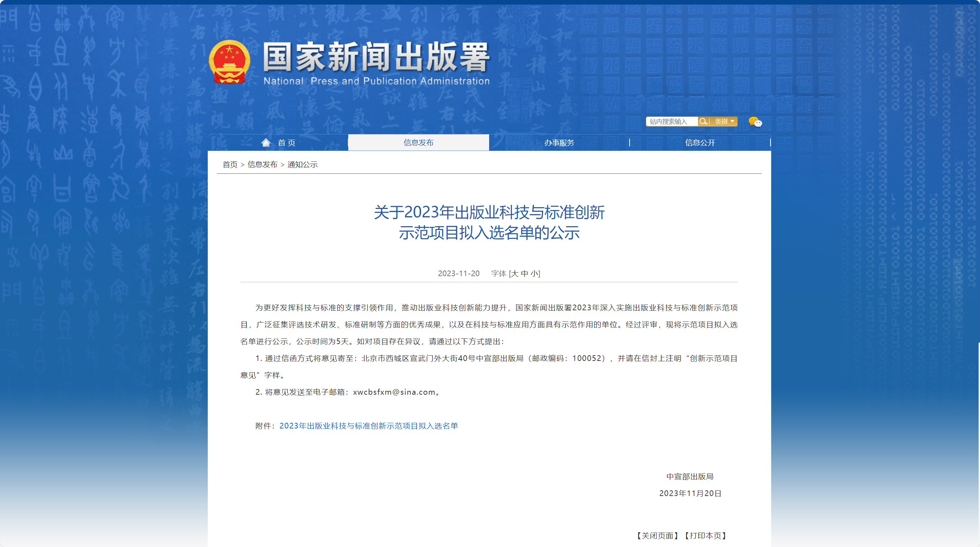Open the 2023年拟入选名单 attachment link

[x=368, y=426]
